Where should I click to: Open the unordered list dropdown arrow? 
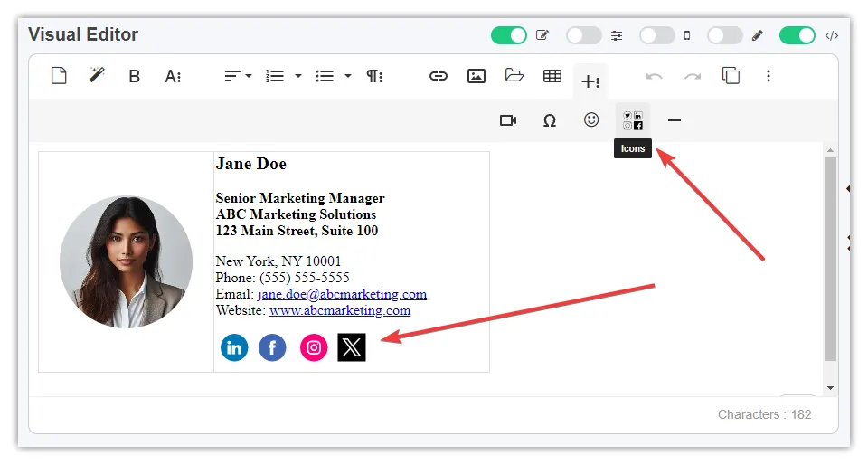(x=348, y=77)
